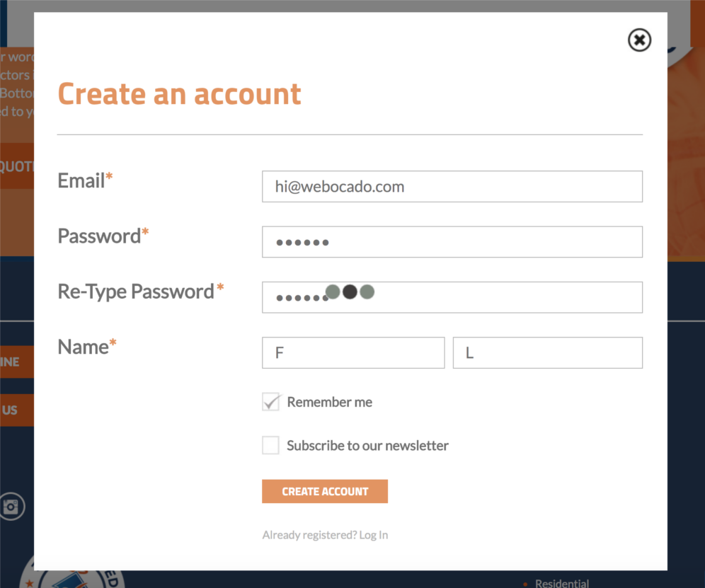Viewport: 705px width, 588px height.
Task: Toggle the Remember me checkbox
Action: [x=270, y=402]
